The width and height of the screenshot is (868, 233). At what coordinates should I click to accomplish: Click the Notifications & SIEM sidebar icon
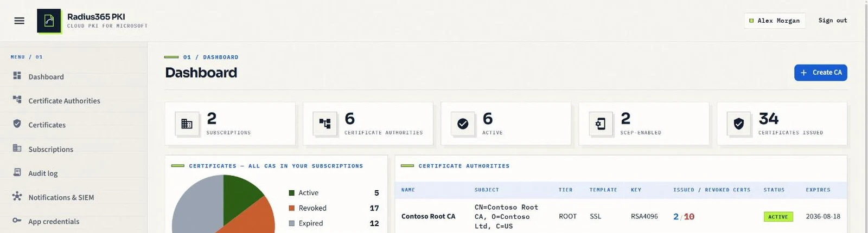pos(17,196)
